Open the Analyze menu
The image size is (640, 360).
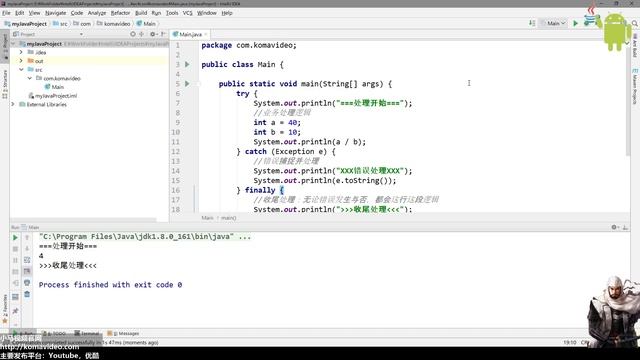coord(97,13)
